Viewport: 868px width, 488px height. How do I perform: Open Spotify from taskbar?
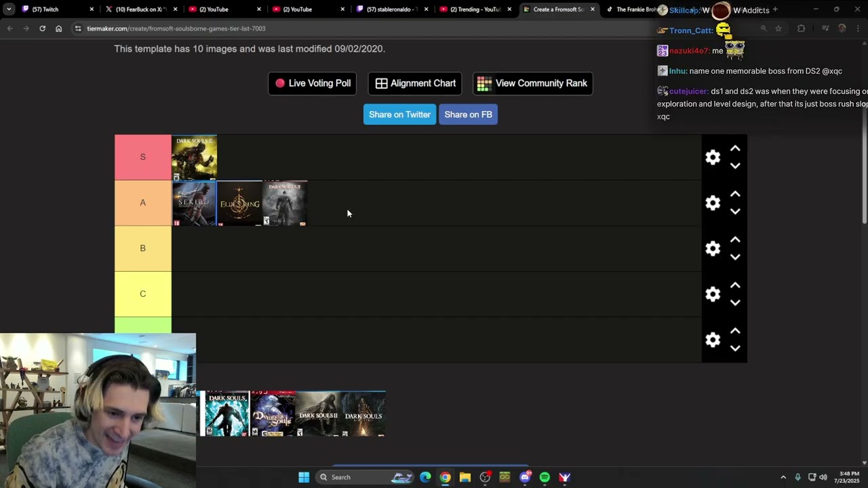[545, 477]
